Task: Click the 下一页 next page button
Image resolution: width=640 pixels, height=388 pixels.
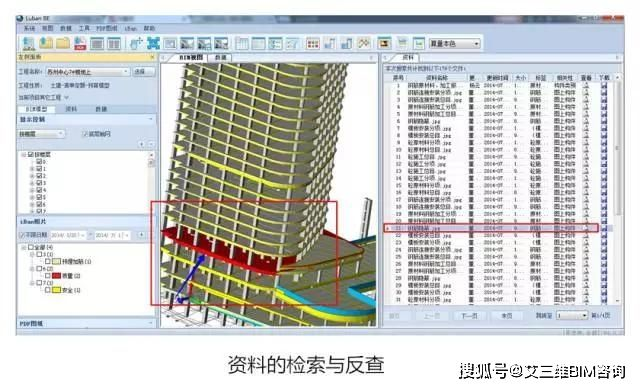Action: (469, 316)
